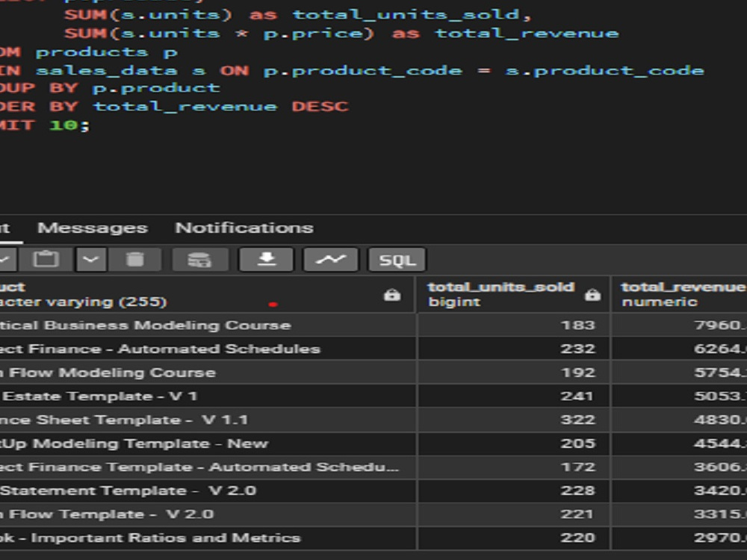The height and width of the screenshot is (560, 747).
Task: Click units sold value 322
Action: (514, 420)
